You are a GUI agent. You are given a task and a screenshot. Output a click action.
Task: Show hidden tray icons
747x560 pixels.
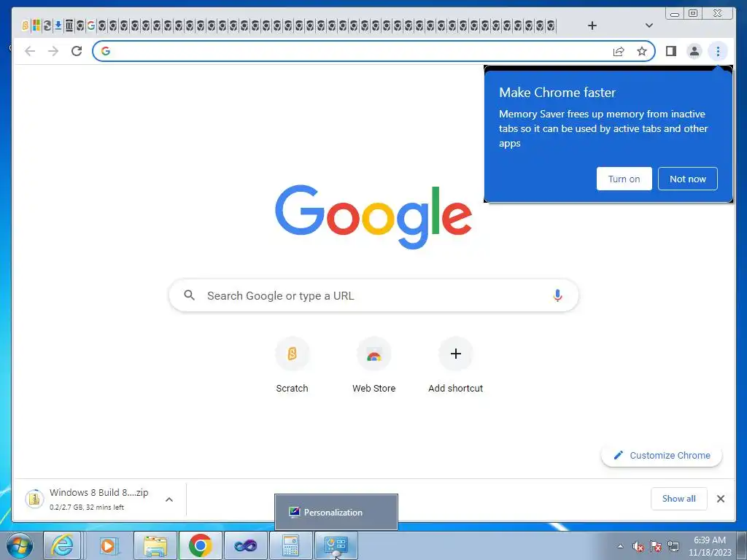pyautogui.click(x=620, y=546)
